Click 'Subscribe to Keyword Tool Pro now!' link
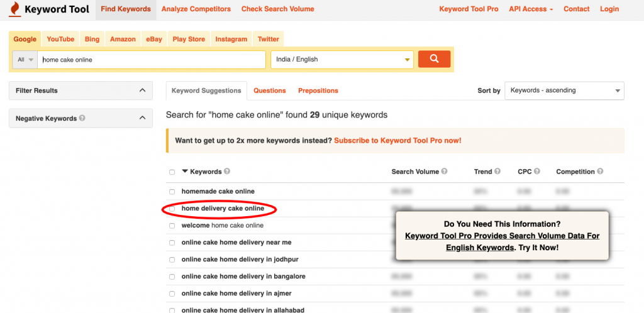This screenshot has width=644, height=313. (x=397, y=140)
